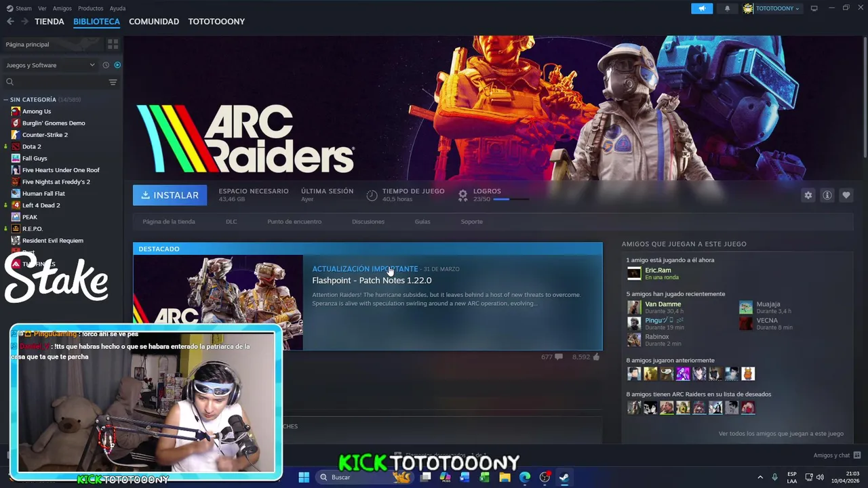Click the patch notes ARC thumbnail
Image resolution: width=868 pixels, height=488 pixels.
pos(218,303)
